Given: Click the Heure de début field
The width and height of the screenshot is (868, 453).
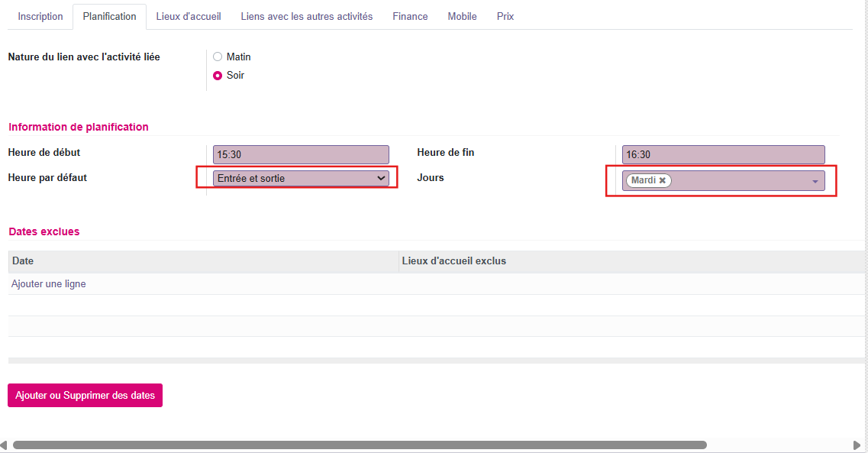Looking at the screenshot, I should click(301, 154).
